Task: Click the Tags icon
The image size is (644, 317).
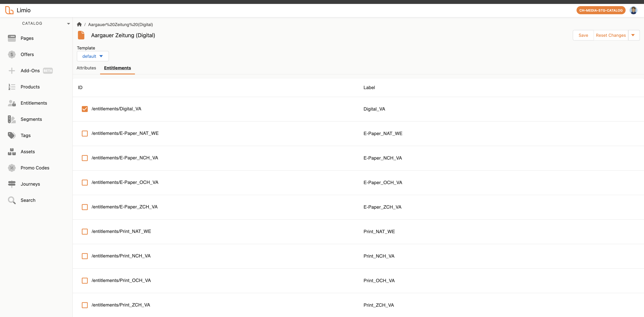Action: [12, 135]
